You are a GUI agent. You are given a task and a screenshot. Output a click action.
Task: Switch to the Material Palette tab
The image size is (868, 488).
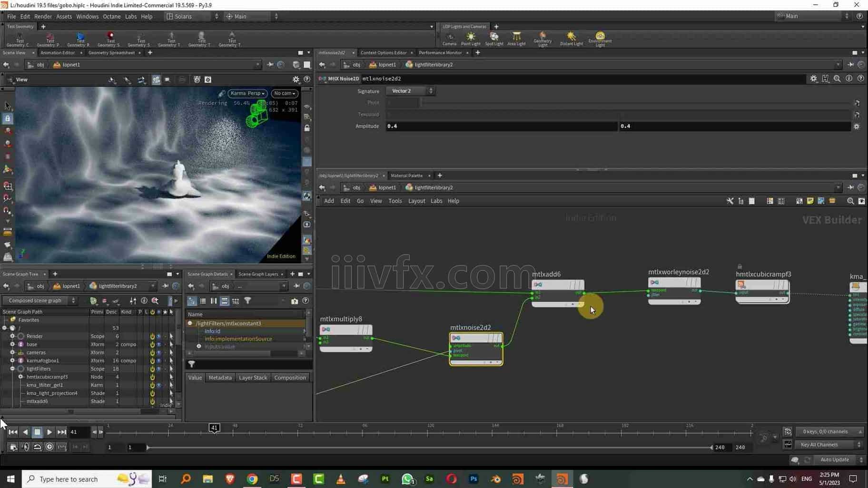406,176
